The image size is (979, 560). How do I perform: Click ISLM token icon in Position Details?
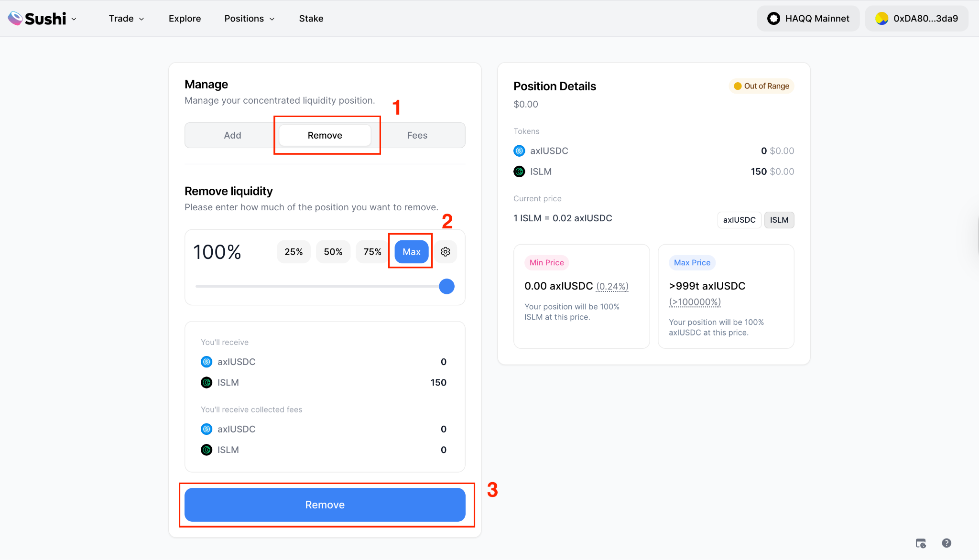pos(519,172)
